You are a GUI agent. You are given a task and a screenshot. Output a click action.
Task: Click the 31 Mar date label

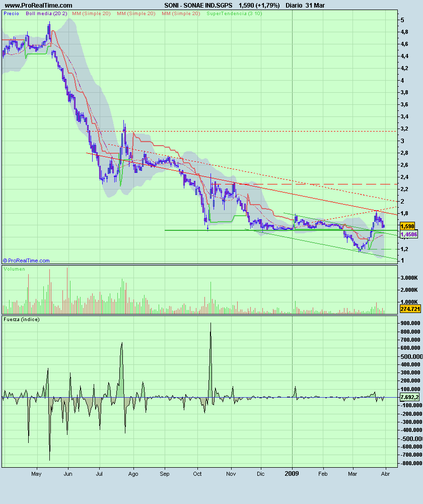(315, 6)
